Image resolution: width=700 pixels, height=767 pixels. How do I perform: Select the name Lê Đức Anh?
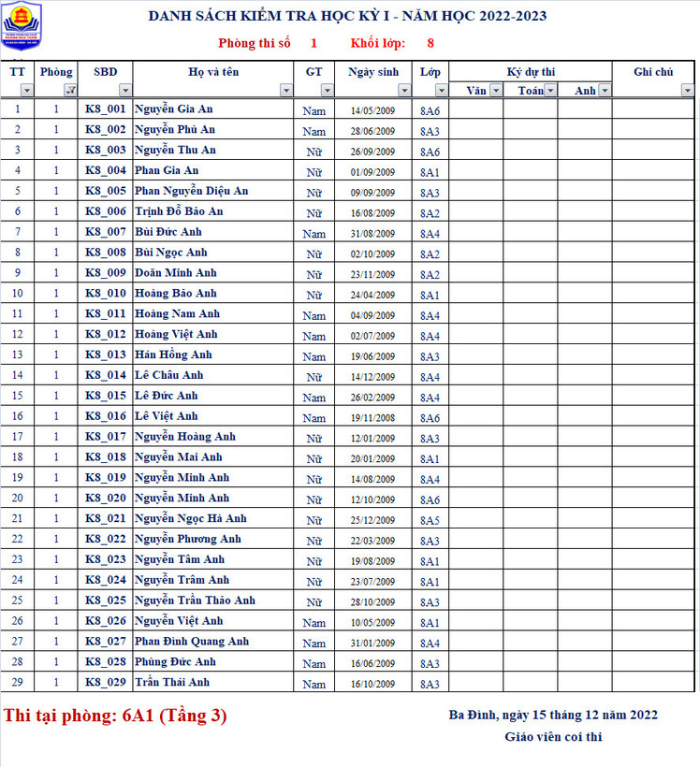(167, 396)
